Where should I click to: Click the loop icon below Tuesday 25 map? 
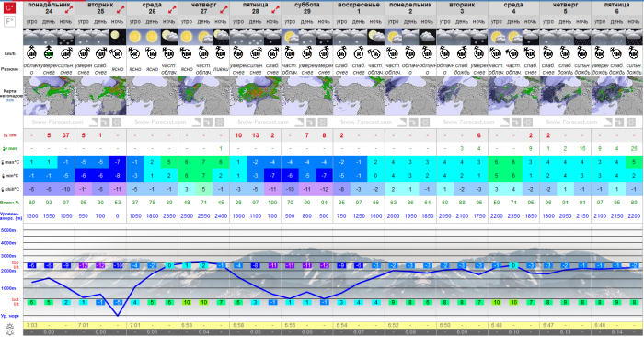coord(105,122)
